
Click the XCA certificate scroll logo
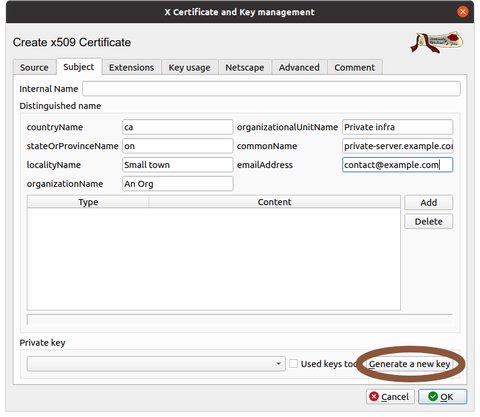437,42
